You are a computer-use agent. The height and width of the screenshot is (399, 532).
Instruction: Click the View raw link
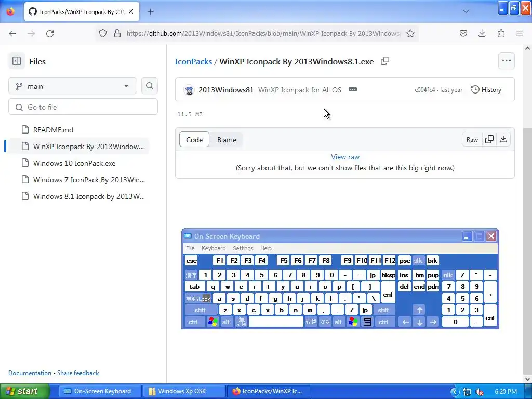point(345,157)
